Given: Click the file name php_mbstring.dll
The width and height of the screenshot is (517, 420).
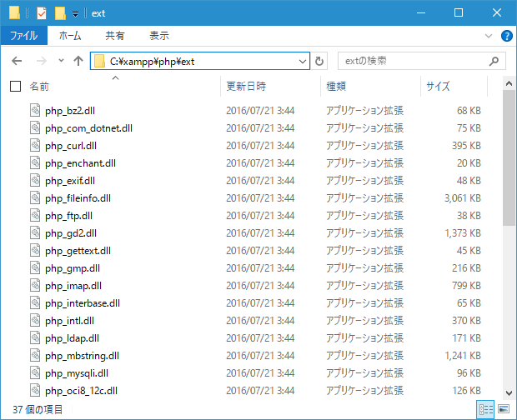Looking at the screenshot, I should (82, 356).
